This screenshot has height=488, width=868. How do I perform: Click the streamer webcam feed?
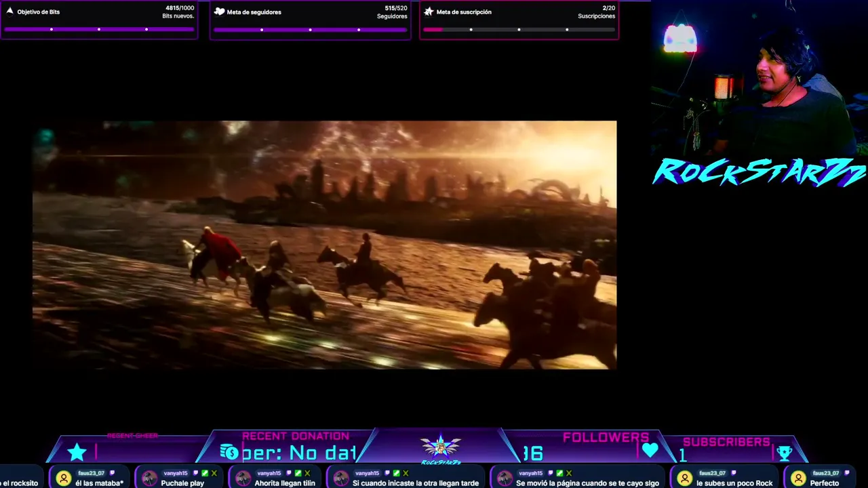click(x=759, y=78)
